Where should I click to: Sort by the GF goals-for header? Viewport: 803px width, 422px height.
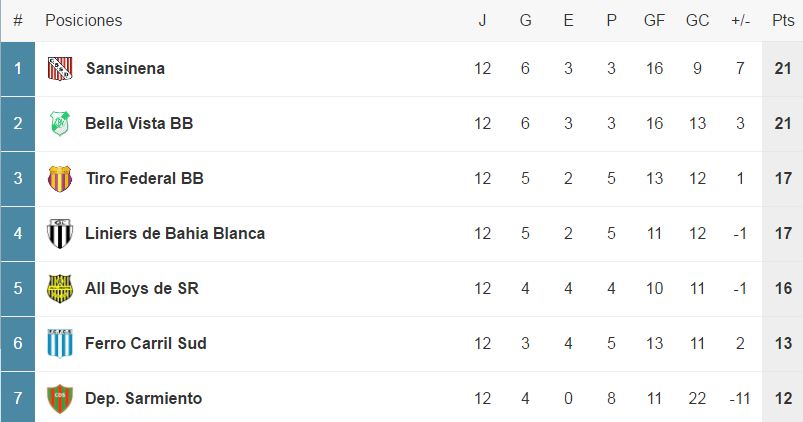point(655,21)
